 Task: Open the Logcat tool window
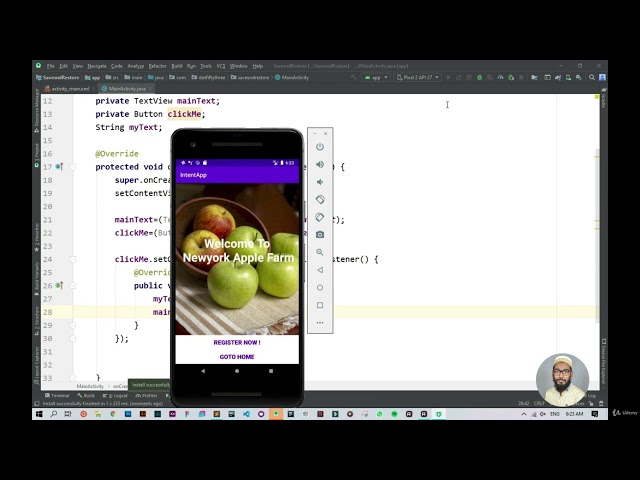click(115, 396)
